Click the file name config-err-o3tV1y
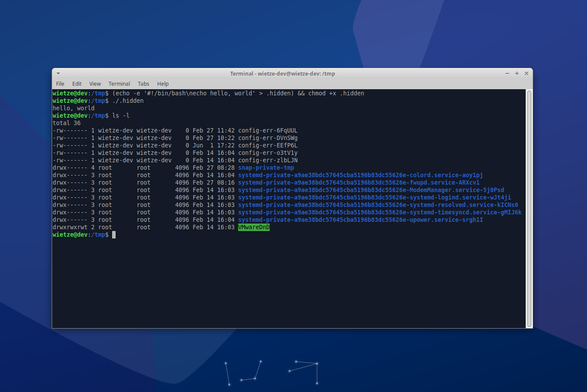The image size is (587, 392). pos(268,153)
